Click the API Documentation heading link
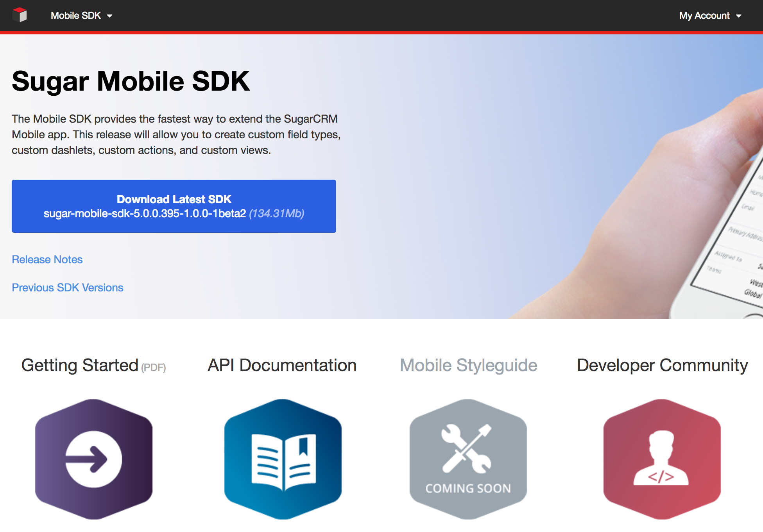The width and height of the screenshot is (763, 532). pos(282,366)
